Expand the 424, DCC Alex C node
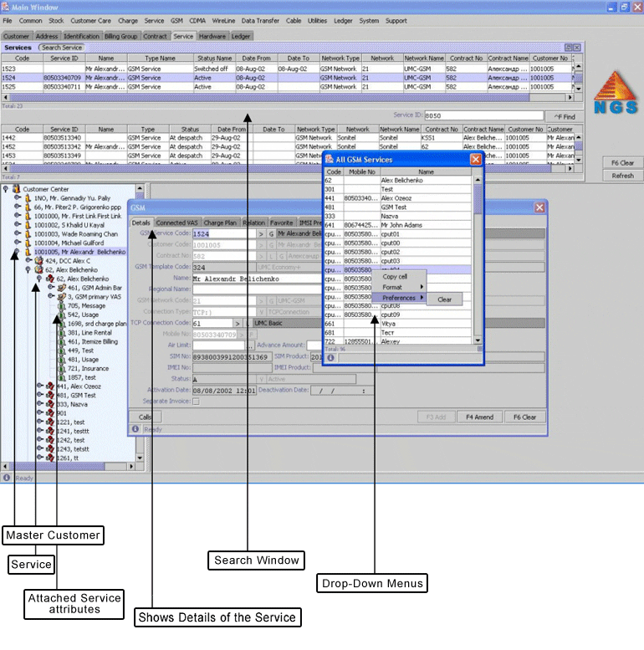644x650 pixels. click(x=28, y=260)
